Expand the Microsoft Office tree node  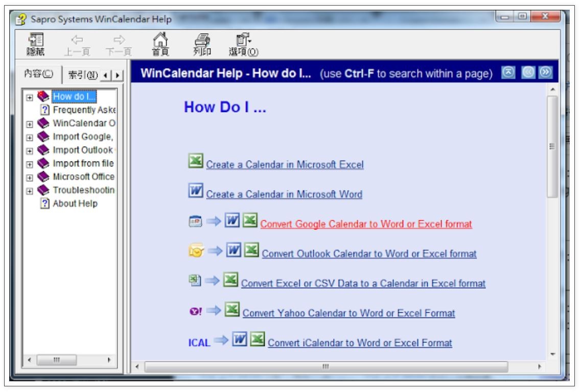click(29, 177)
